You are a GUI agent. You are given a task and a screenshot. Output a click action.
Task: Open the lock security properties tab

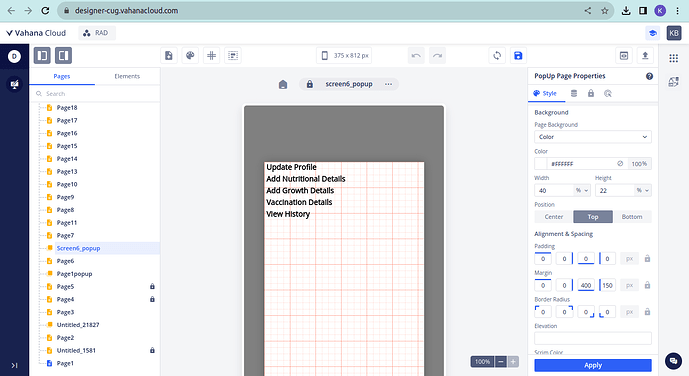point(591,93)
